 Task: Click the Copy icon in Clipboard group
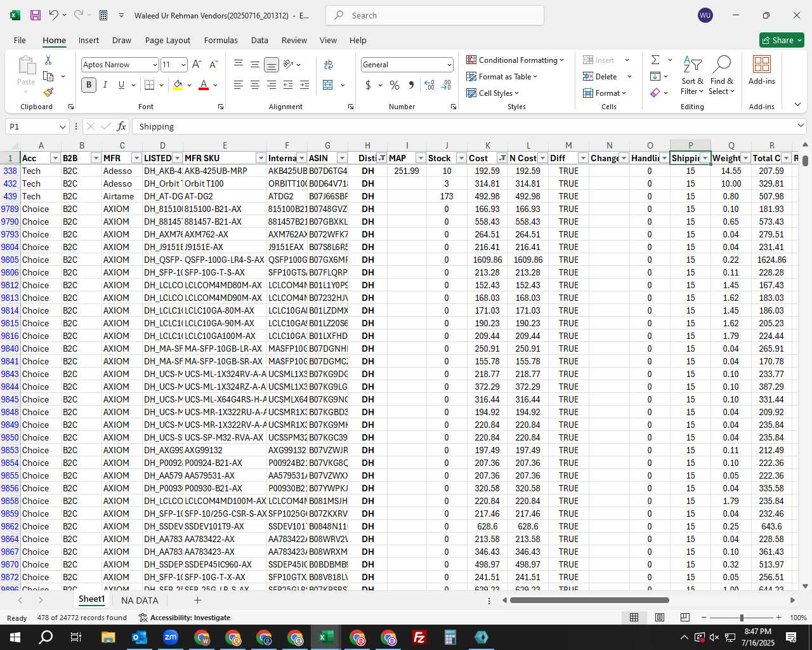[x=48, y=76]
